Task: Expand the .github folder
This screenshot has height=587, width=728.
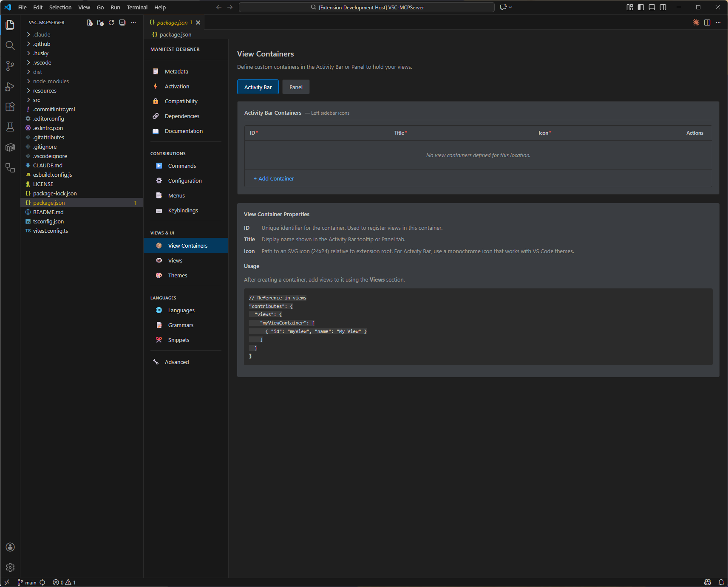Action: tap(42, 44)
